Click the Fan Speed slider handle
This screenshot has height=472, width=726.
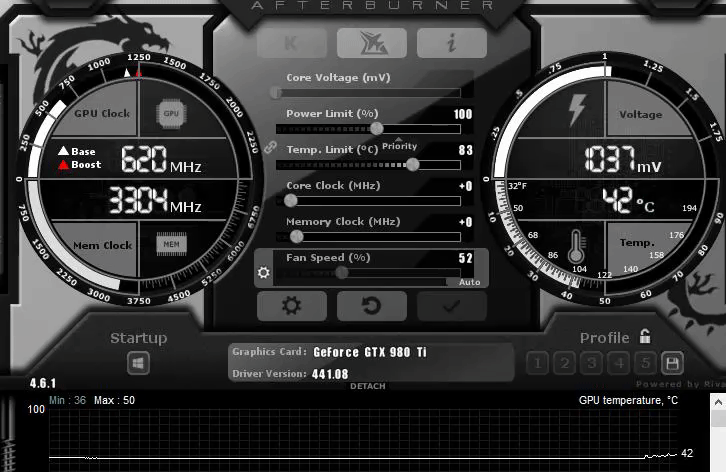point(342,272)
